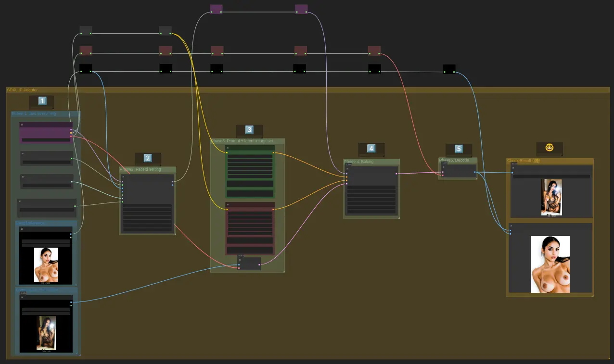Click the Phase 1 group bottom-right resize handle
This screenshot has height=364, width=614.
point(79,355)
